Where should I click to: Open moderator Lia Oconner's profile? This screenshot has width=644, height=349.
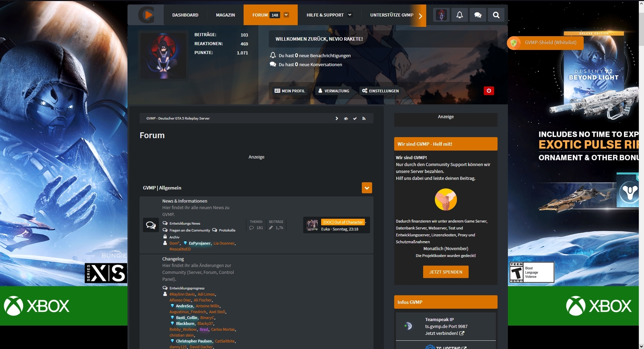tap(224, 243)
